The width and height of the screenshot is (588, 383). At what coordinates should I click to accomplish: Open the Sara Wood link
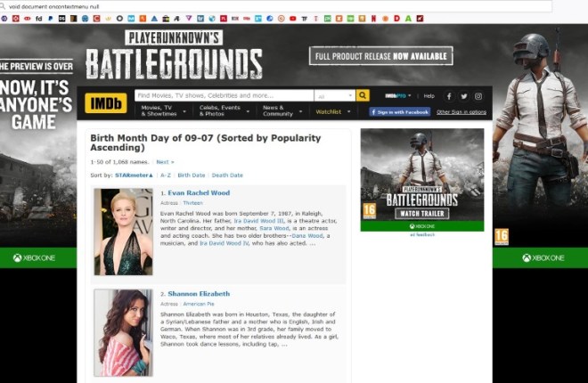274,228
